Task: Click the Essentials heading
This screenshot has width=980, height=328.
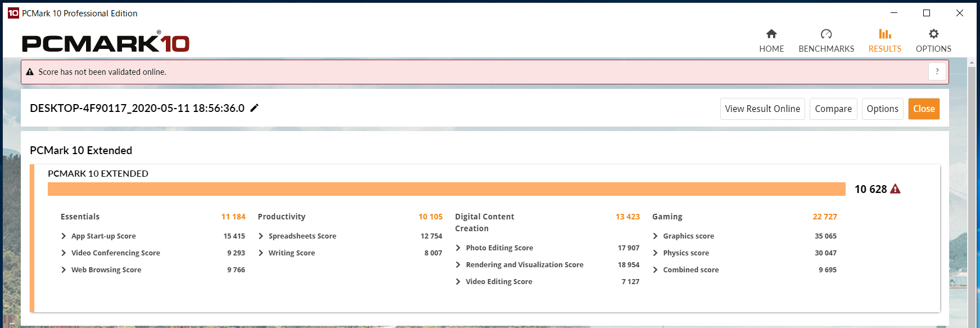Action: point(80,217)
